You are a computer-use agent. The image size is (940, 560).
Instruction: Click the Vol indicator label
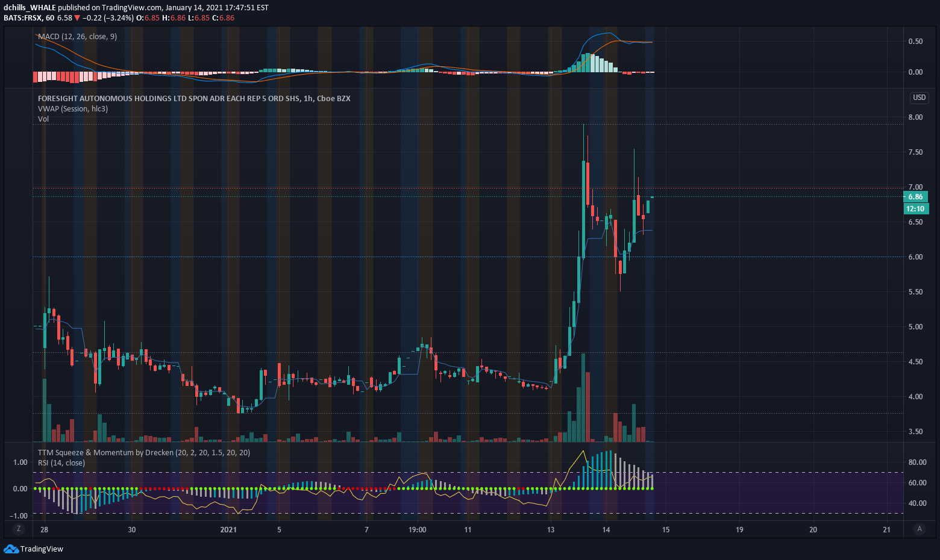click(x=43, y=119)
